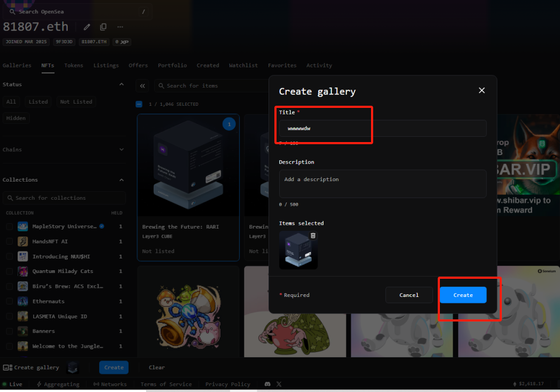
Task: Open Discord icon in footer
Action: (x=267, y=384)
